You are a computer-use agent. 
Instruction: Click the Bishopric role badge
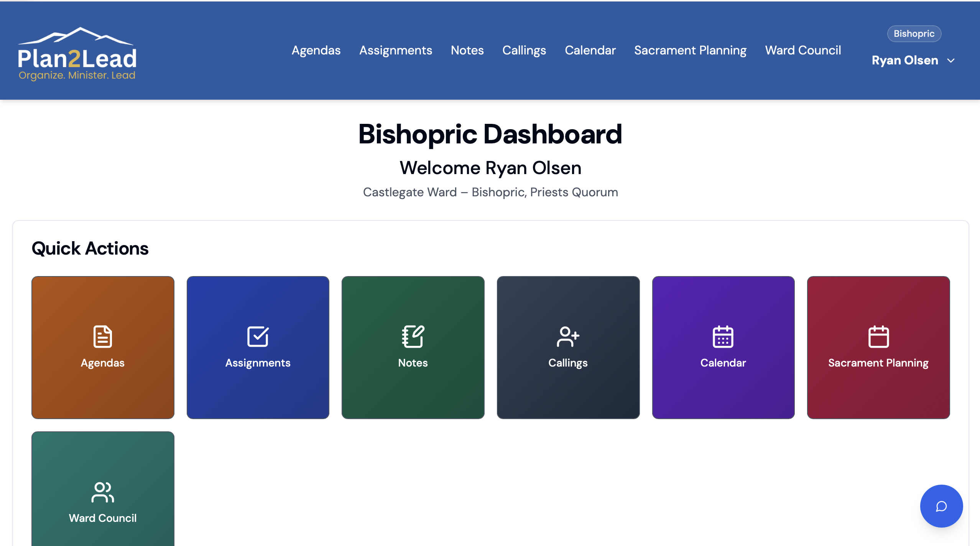[x=914, y=34]
